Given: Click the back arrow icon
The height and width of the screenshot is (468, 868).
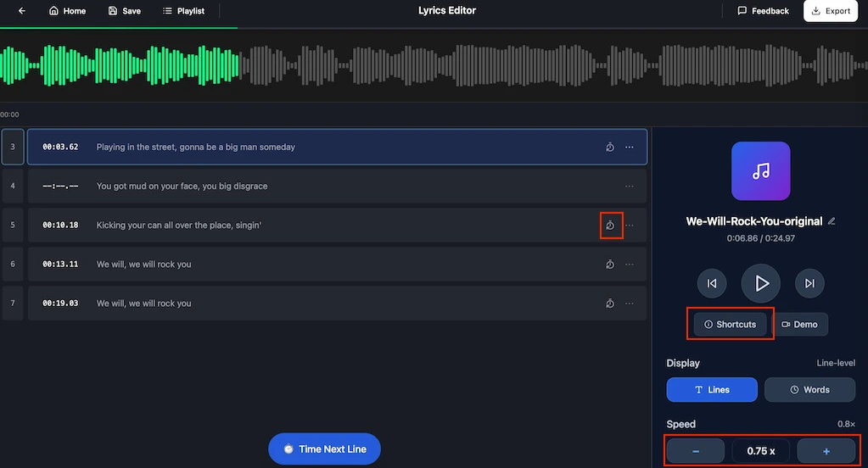Looking at the screenshot, I should click(x=21, y=11).
